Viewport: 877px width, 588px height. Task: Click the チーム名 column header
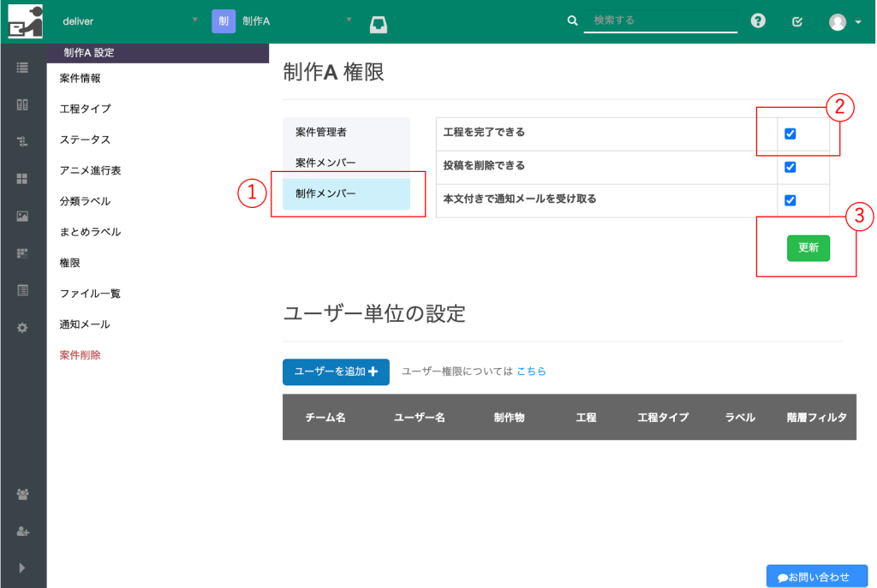click(325, 418)
